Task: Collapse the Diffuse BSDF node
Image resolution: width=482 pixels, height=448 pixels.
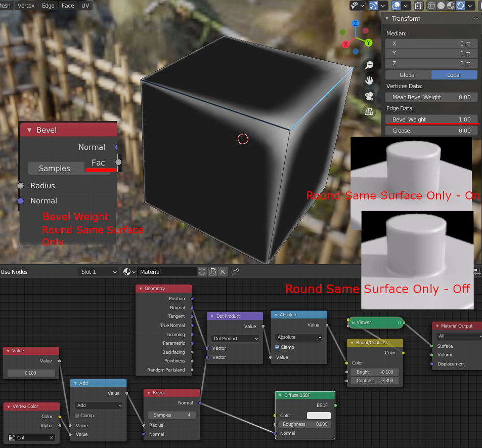Action: pyautogui.click(x=280, y=395)
